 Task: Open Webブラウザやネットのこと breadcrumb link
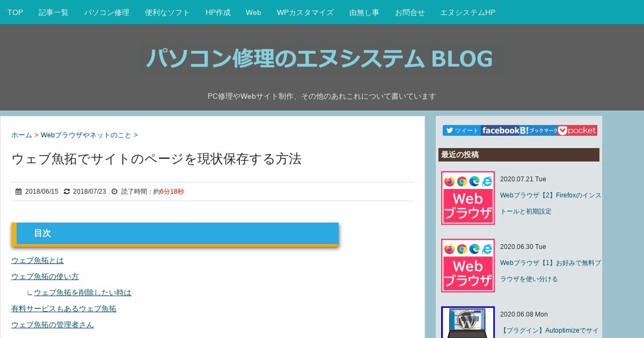coord(86,135)
